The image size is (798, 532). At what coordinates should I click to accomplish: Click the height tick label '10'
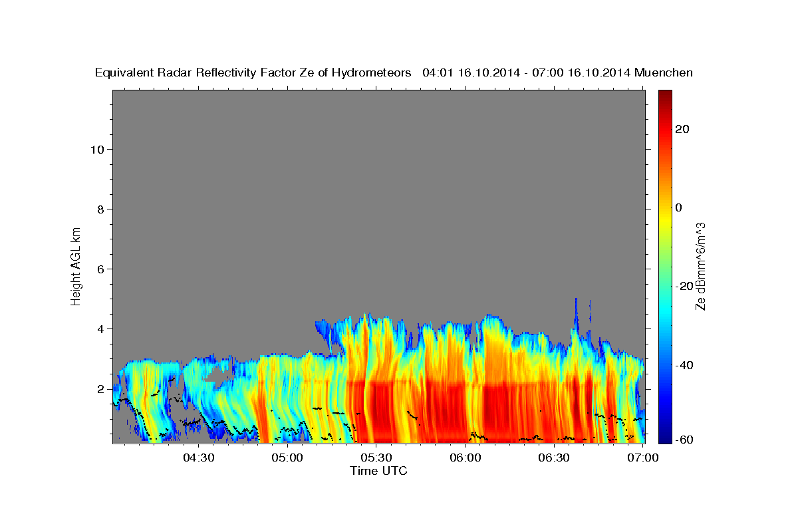[x=97, y=150]
